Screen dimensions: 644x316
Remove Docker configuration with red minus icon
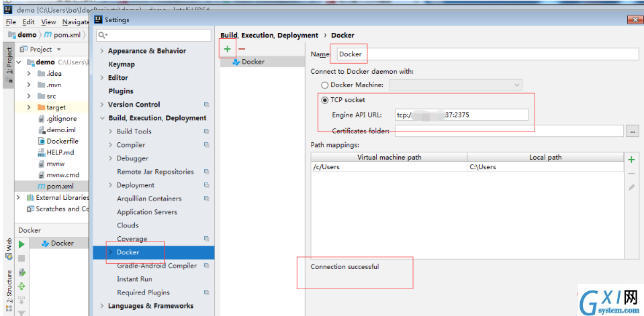click(x=242, y=49)
